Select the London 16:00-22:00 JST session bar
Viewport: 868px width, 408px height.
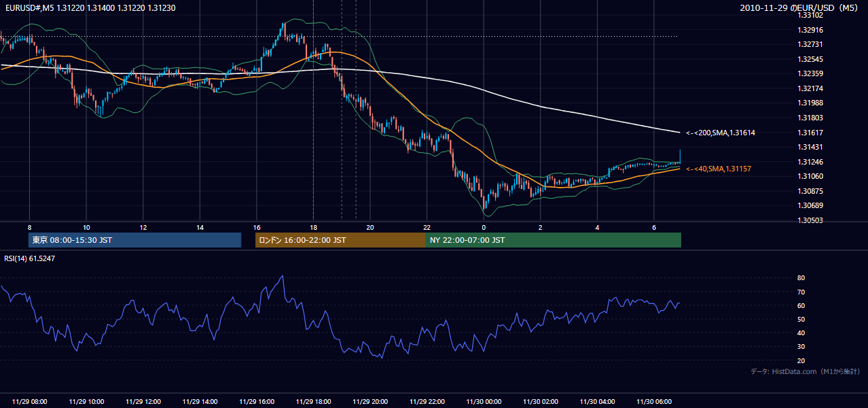[x=340, y=240]
